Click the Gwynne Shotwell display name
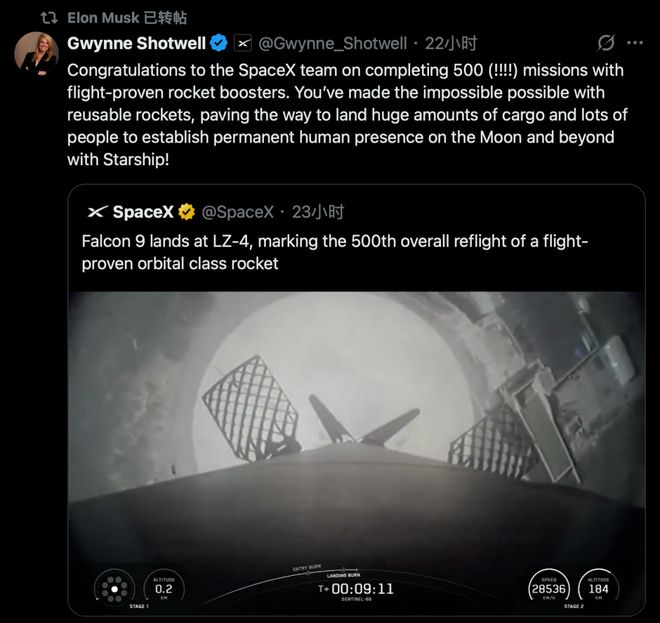The width and height of the screenshot is (660, 623). coord(136,43)
